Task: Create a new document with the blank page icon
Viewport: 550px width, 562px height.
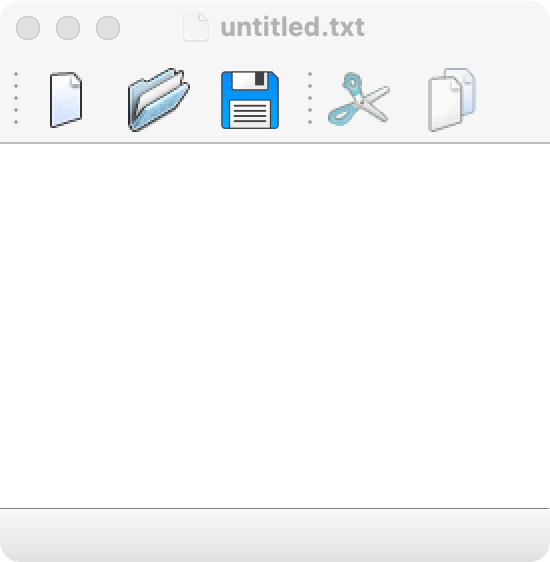Action: click(x=66, y=100)
